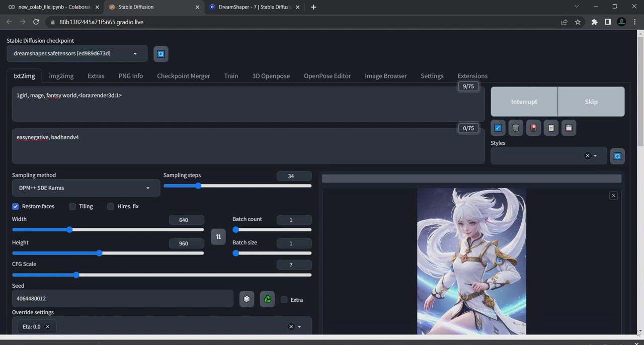The image size is (644, 345).
Task: Open the PNG Info tab
Action: (130, 76)
